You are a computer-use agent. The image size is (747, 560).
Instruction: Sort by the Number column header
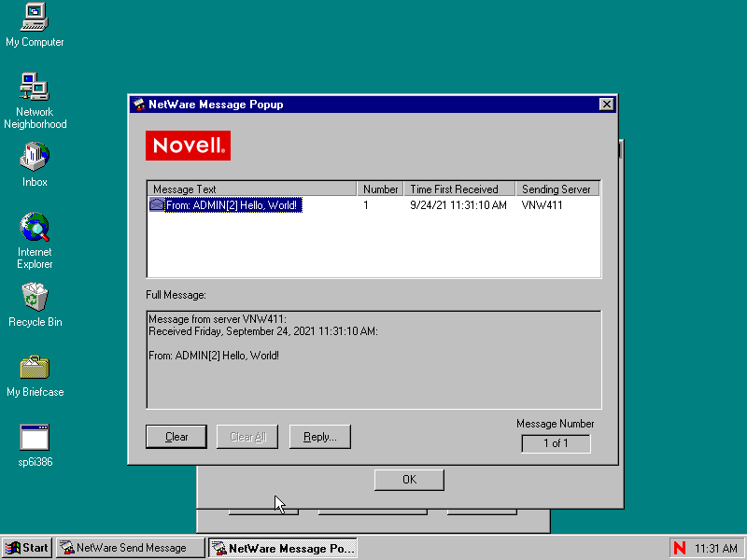click(380, 189)
